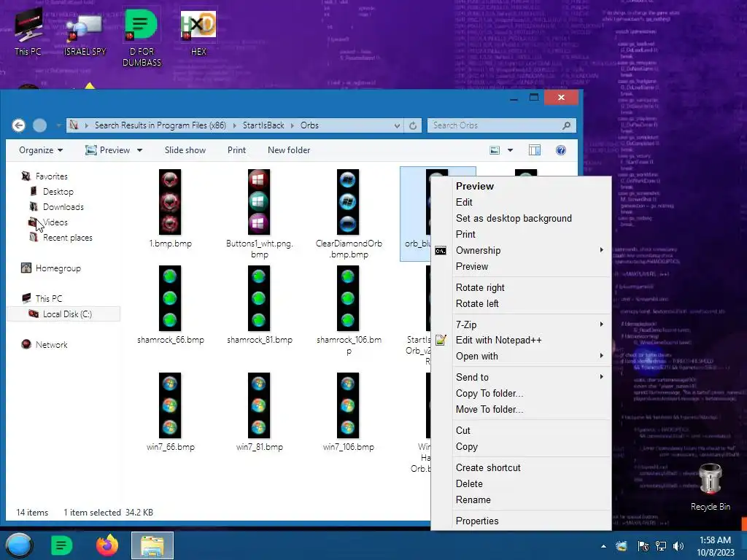Choose Rename in context menu
The image size is (747, 560).
(521, 500)
